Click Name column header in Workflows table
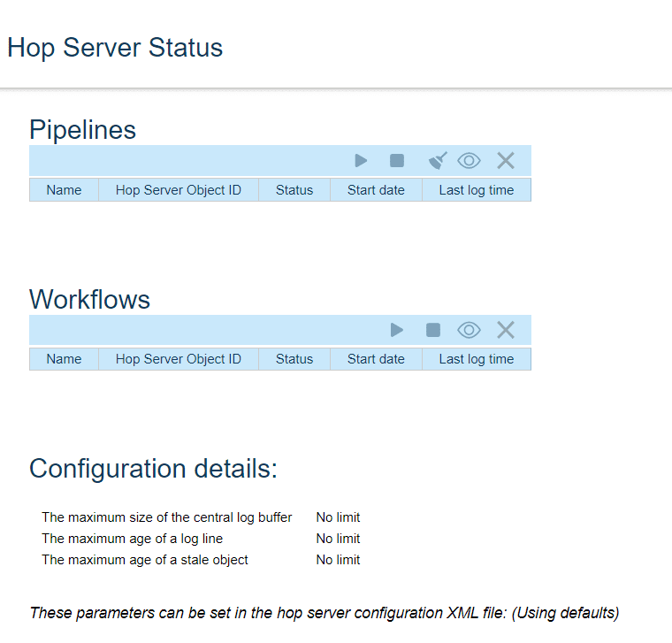 pyautogui.click(x=64, y=359)
